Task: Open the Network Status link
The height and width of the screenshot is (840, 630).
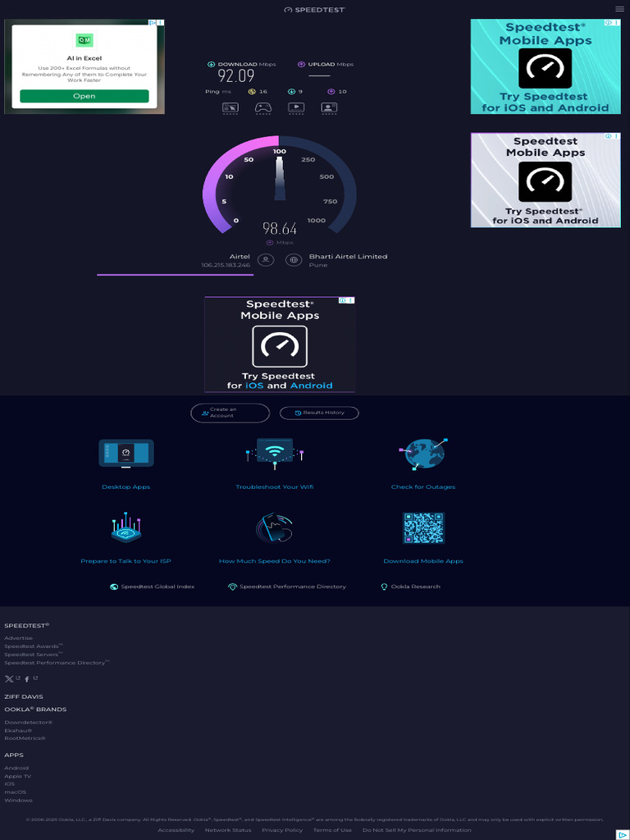Action: (228, 830)
